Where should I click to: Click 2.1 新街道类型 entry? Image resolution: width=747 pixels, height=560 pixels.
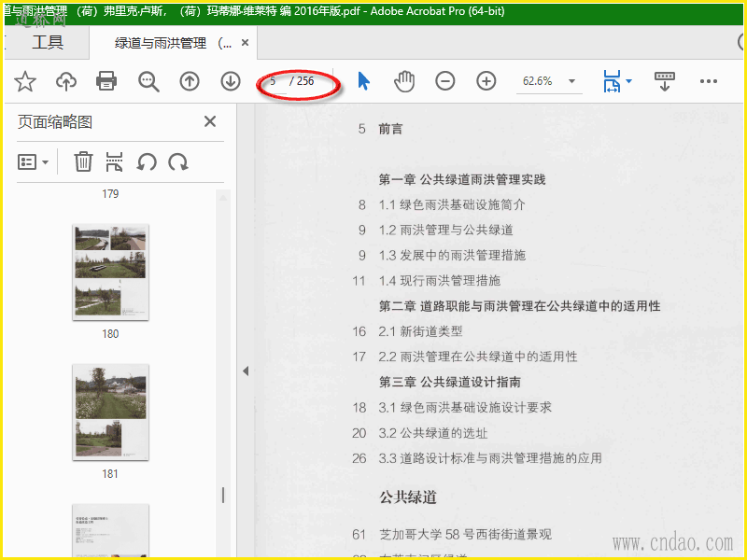[x=420, y=331]
